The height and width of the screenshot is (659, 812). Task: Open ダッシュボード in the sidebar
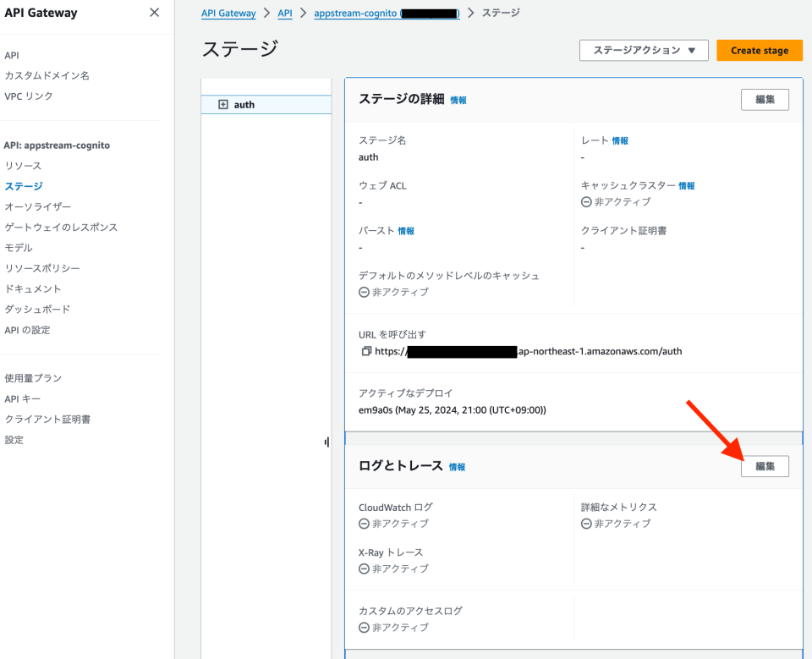point(37,310)
